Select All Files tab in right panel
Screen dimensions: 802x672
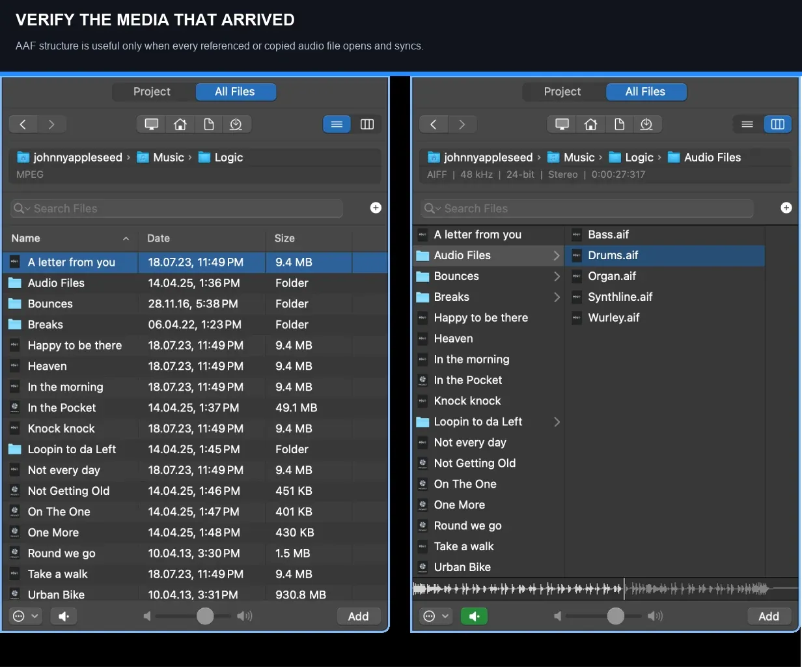pyautogui.click(x=645, y=92)
